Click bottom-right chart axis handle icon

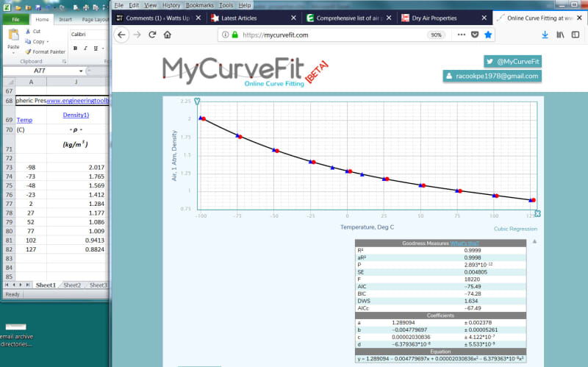[x=537, y=213]
